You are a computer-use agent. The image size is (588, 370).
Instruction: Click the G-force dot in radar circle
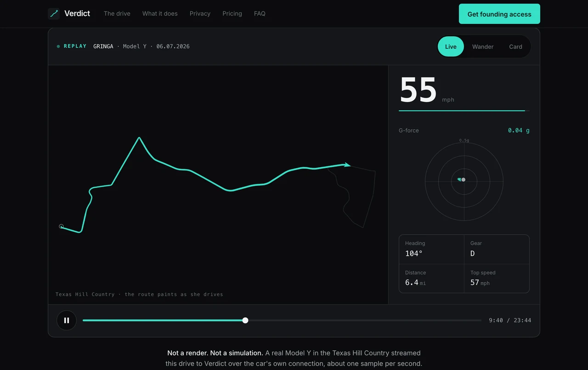coord(463,180)
